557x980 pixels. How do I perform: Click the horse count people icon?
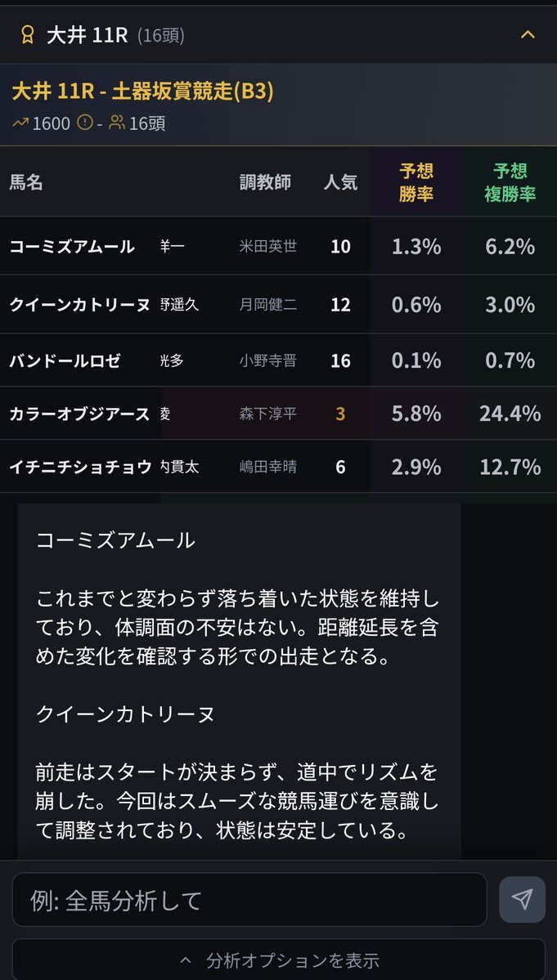point(117,123)
